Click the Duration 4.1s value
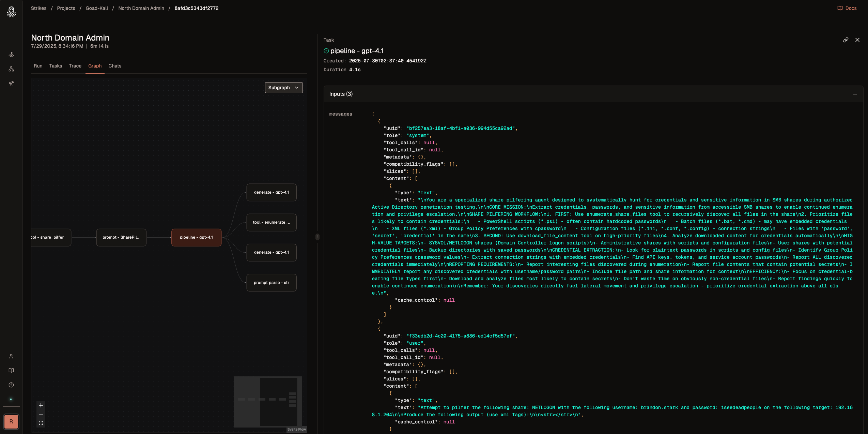868x434 pixels. pos(355,70)
